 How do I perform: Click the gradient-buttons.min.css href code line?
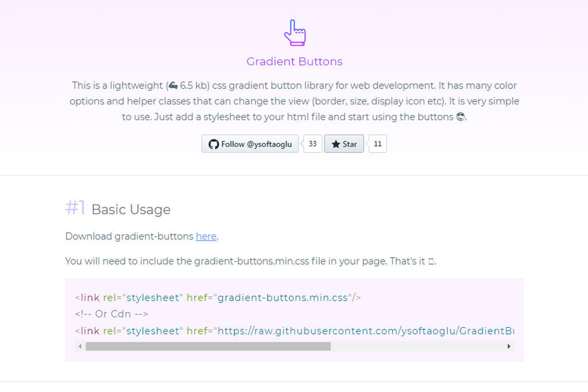click(218, 297)
